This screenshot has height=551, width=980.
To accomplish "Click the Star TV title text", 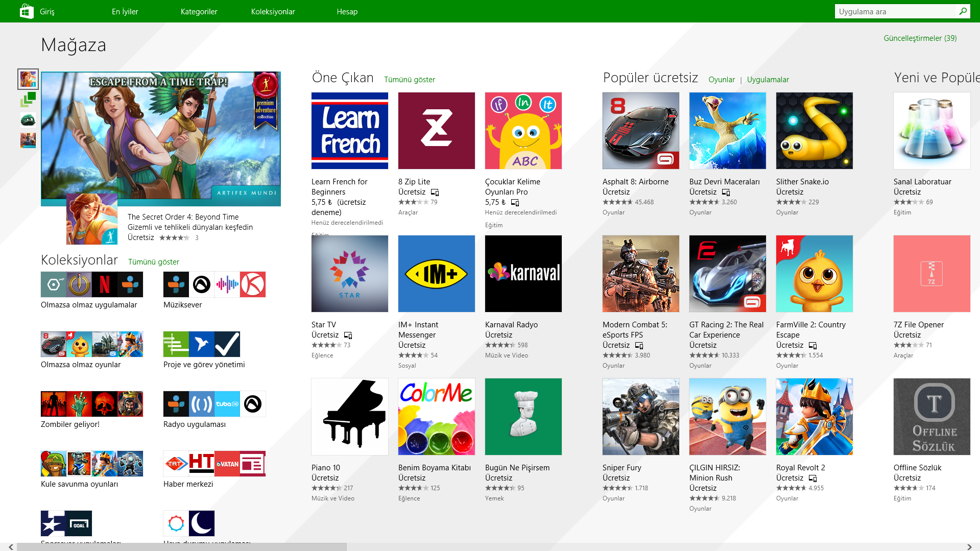I will click(324, 325).
